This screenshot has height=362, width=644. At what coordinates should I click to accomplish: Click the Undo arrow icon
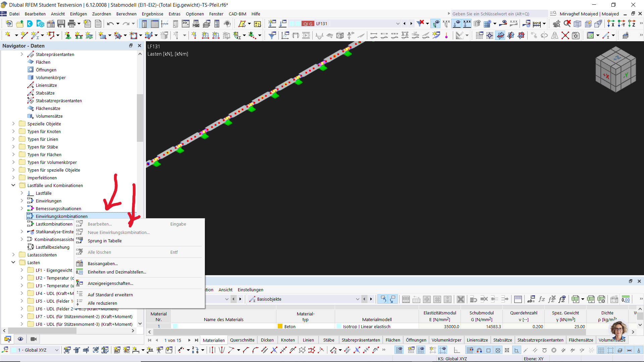click(x=110, y=24)
